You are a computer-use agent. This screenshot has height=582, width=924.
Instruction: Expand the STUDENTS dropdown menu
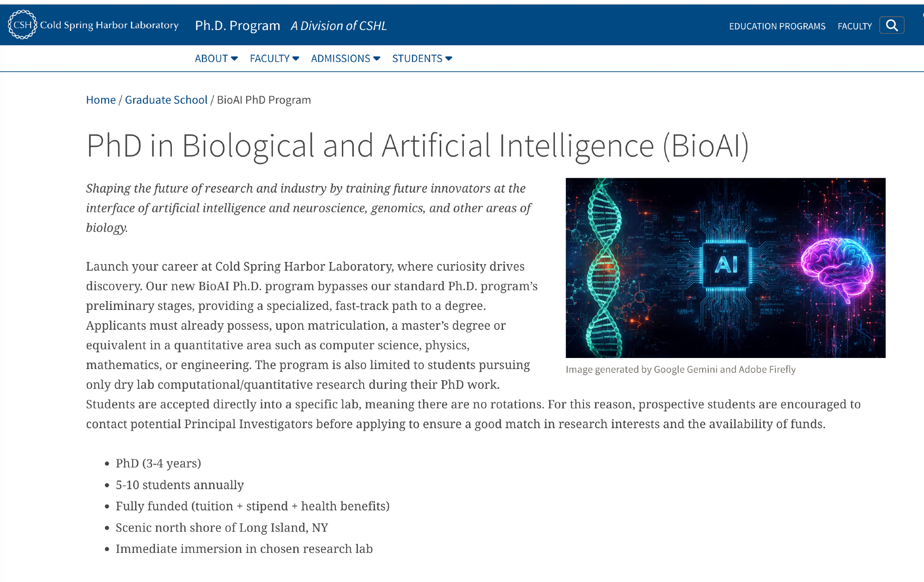point(422,59)
